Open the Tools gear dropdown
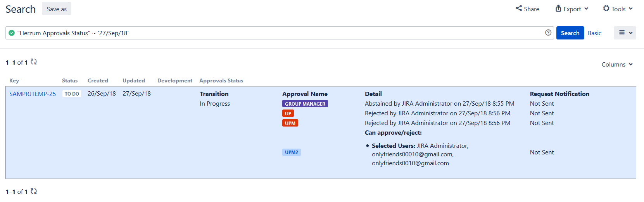Viewport: 644px width, 202px height. tap(618, 9)
